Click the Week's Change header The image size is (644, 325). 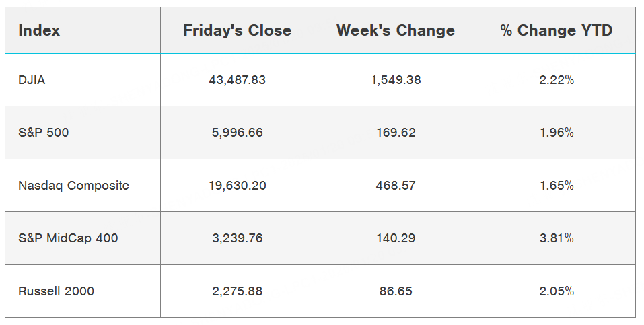click(x=396, y=30)
